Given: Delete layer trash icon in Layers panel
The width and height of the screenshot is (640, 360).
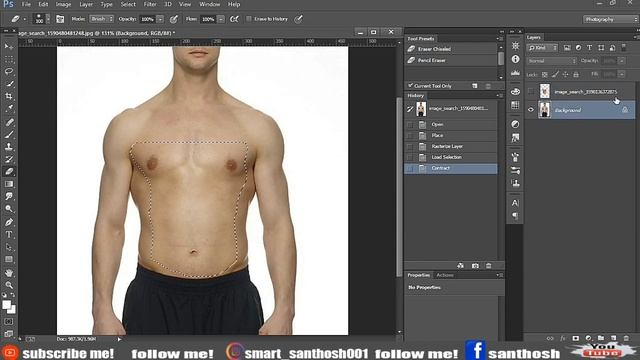Looking at the screenshot, I should 626,338.
